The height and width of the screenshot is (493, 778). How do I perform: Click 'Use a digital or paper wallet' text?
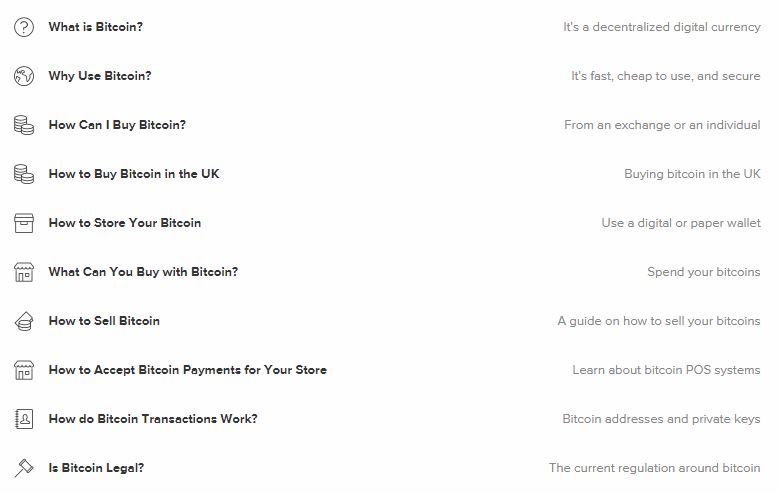[x=681, y=223]
